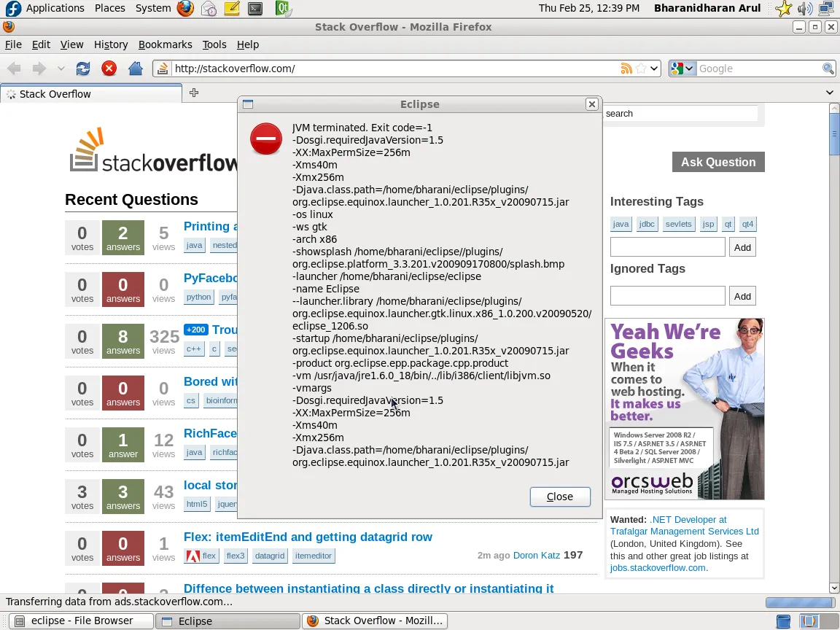
Task: Subscribe via the RSS feed icon
Action: point(626,69)
